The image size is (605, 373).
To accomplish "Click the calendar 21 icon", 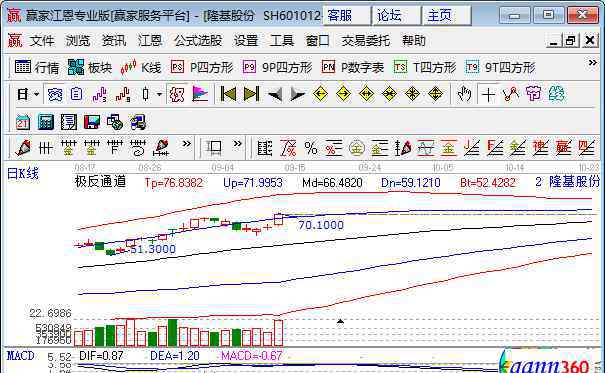I will click(x=22, y=122).
